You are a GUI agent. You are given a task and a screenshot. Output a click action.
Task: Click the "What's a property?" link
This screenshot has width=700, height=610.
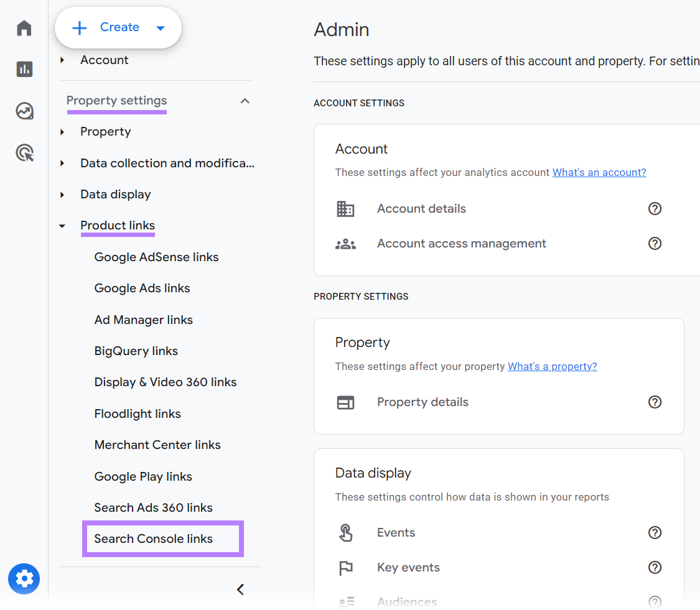coord(553,366)
